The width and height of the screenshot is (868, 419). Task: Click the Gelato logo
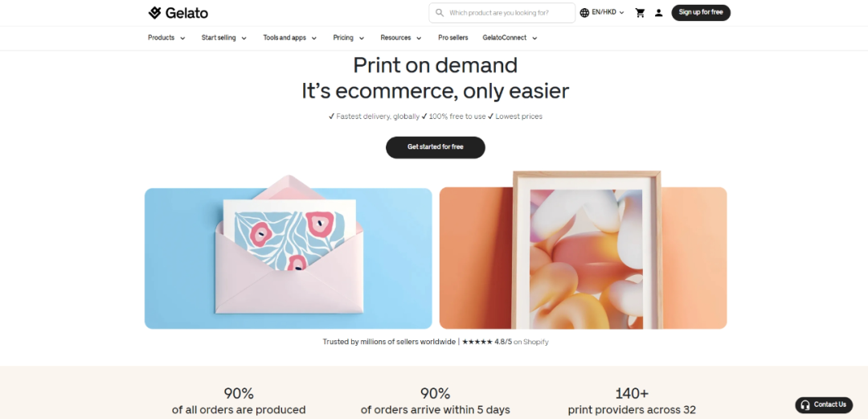coord(178,13)
